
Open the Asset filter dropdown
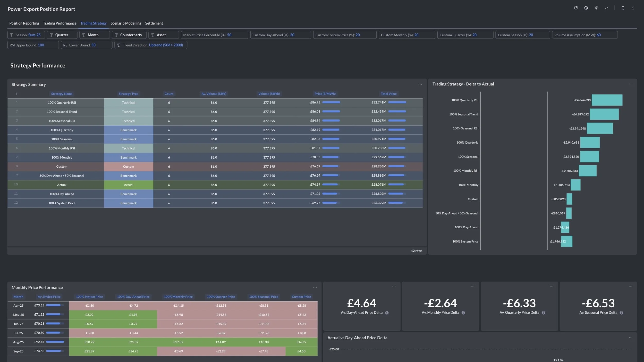point(164,35)
